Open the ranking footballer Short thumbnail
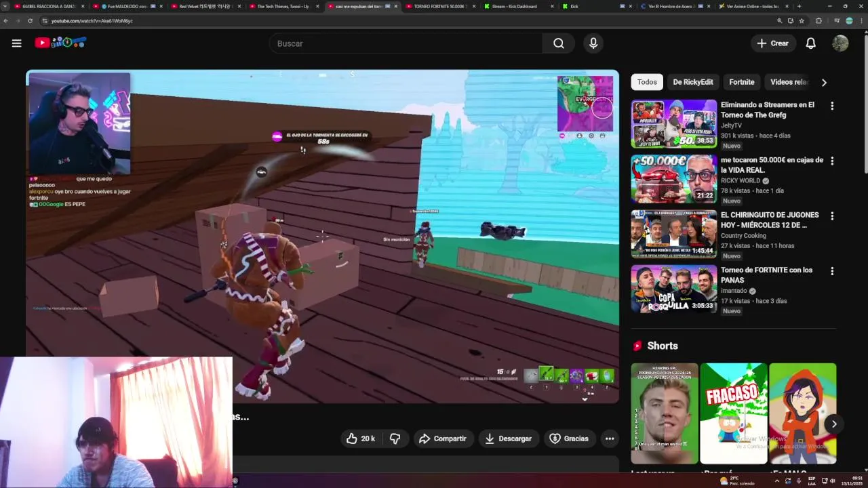868x488 pixels. [665, 413]
